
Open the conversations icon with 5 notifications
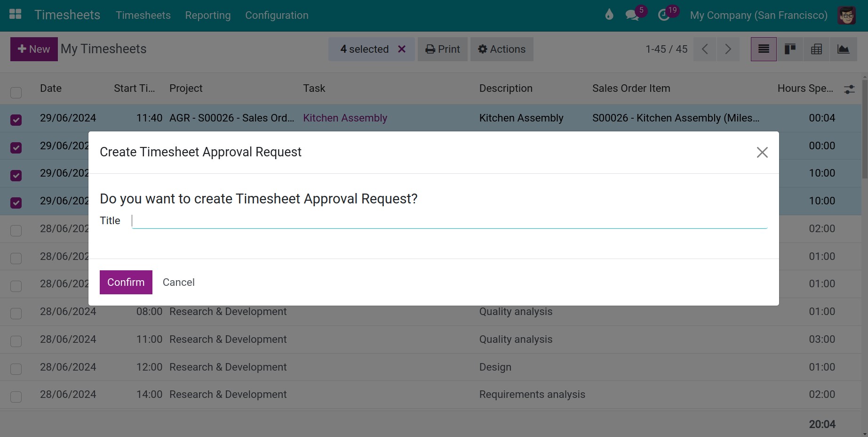[632, 15]
